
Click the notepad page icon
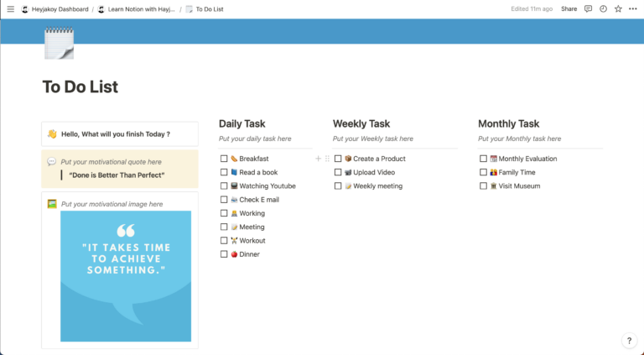[60, 43]
